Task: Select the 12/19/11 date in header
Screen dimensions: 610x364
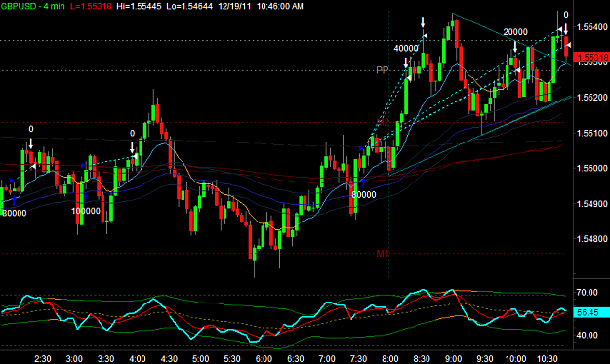Action: coord(235,6)
